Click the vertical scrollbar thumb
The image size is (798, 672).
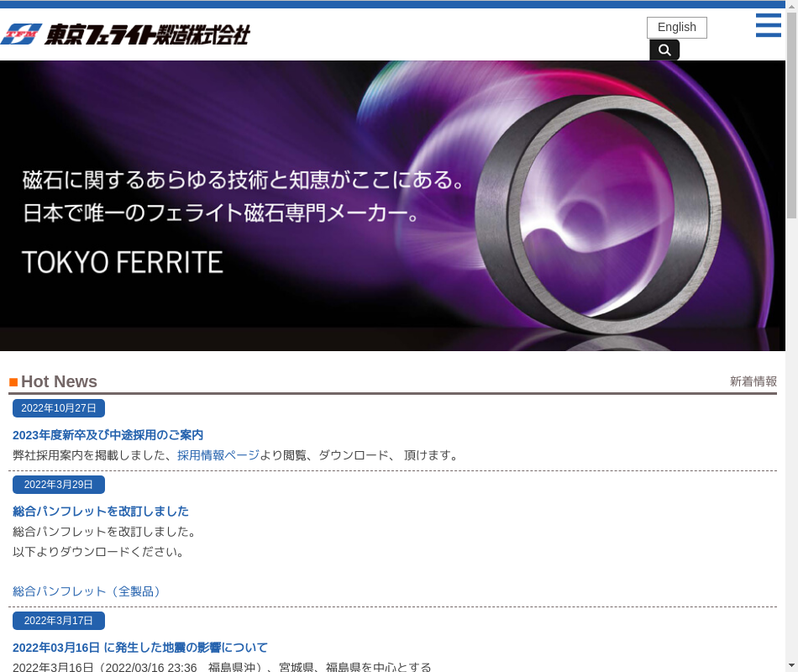[791, 109]
